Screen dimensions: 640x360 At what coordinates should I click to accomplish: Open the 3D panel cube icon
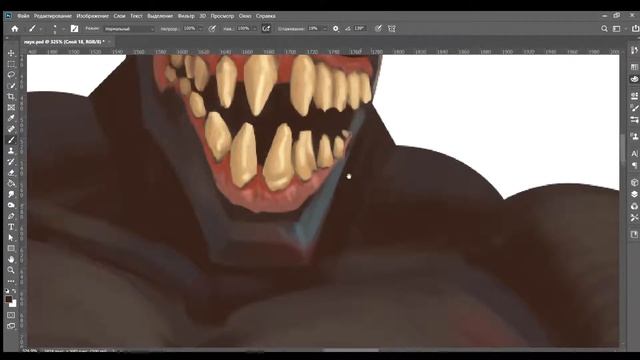pyautogui.click(x=634, y=182)
